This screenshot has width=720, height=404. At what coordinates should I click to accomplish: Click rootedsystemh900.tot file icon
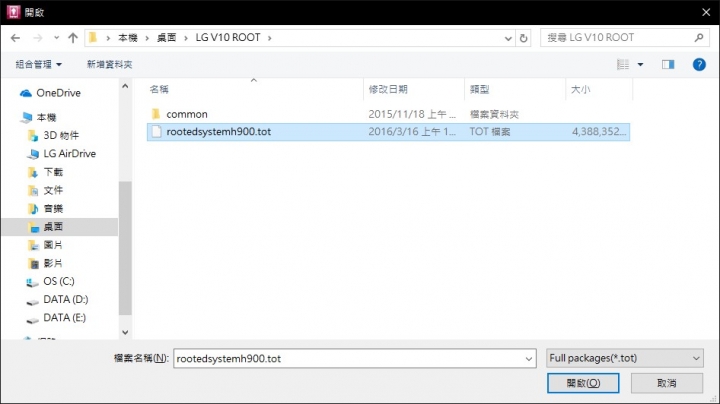click(x=157, y=132)
